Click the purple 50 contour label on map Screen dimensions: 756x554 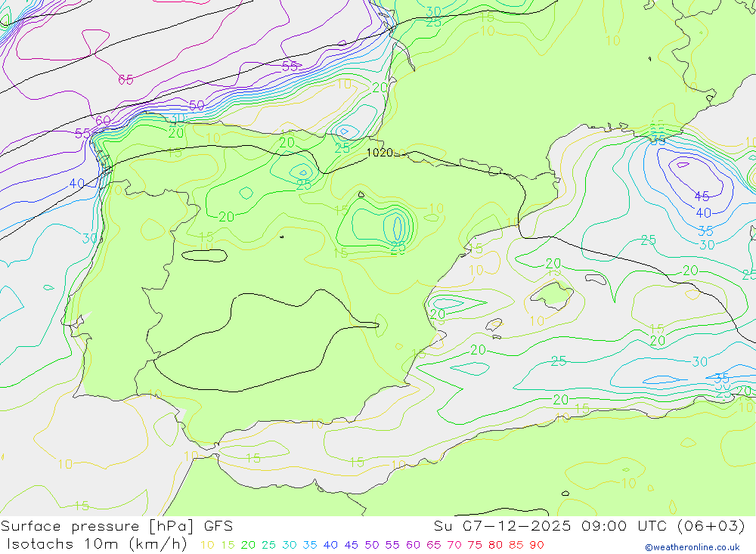197,105
